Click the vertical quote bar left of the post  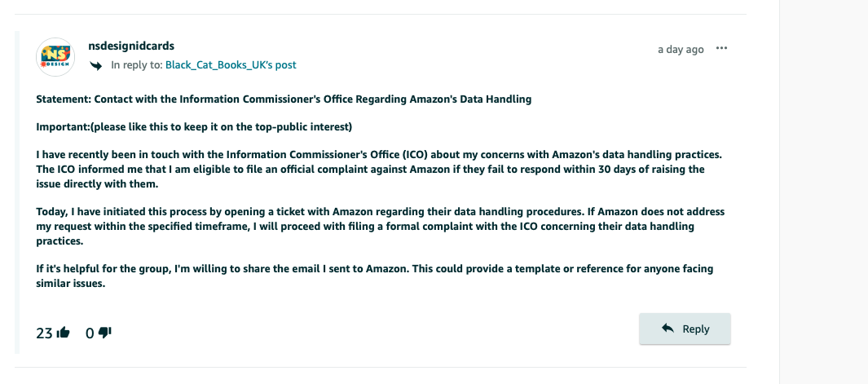click(17, 192)
